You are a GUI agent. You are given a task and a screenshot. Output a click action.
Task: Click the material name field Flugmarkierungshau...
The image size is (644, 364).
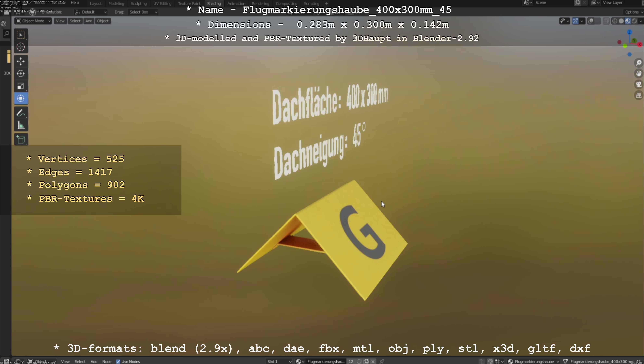(x=325, y=362)
